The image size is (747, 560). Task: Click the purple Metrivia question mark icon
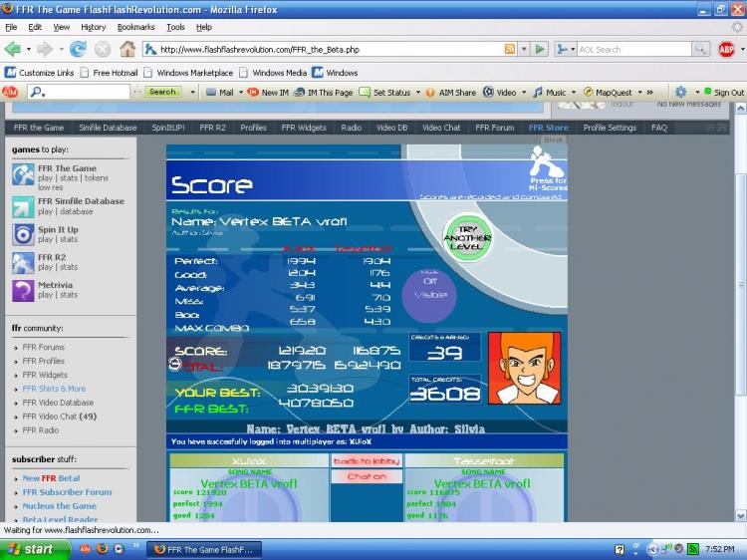point(23,290)
